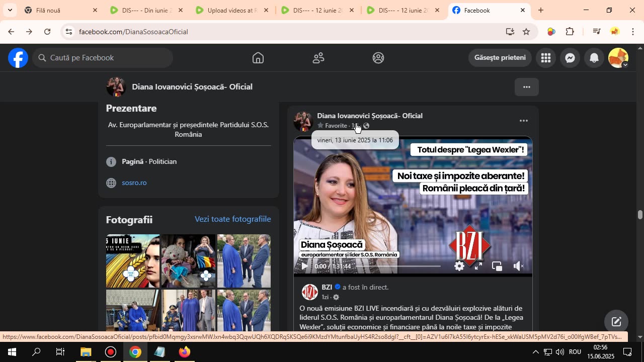Close the Facebook browser tab
The image size is (644, 362).
[x=523, y=10]
